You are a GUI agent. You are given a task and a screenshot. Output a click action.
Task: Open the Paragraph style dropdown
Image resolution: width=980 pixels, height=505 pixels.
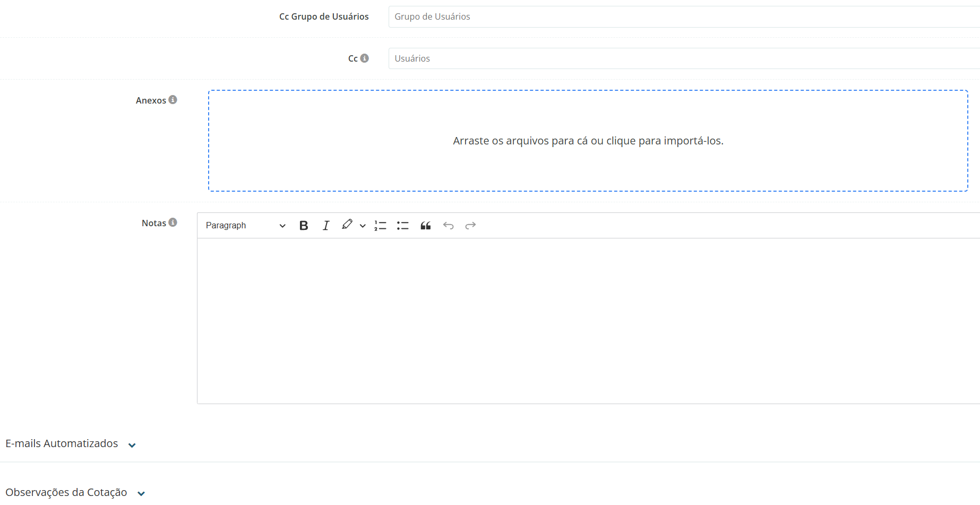coord(245,226)
